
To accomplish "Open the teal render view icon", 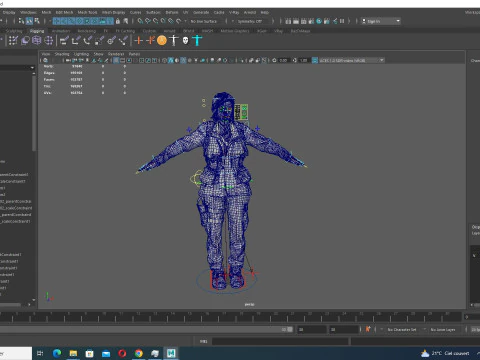I will (x=319, y=21).
